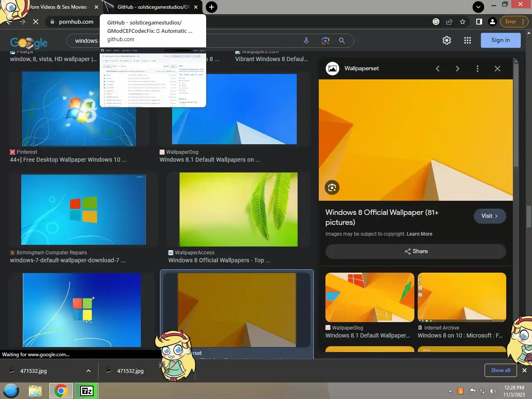The image size is (532, 399).
Task: Close the image preview panel
Action: [x=498, y=69]
